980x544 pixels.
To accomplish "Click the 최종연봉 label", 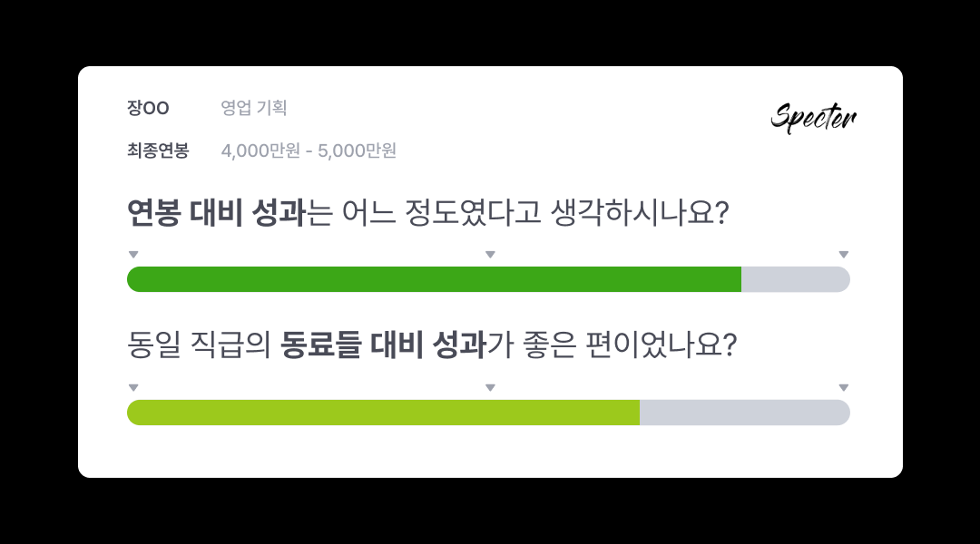I will pyautogui.click(x=155, y=151).
